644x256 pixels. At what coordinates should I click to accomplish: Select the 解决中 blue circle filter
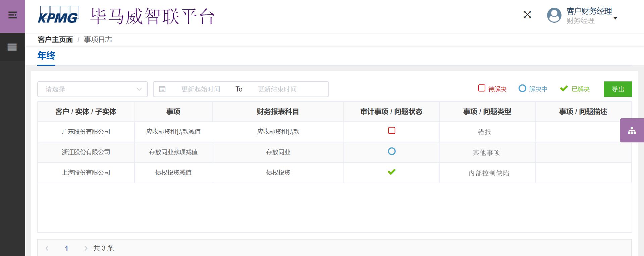tap(522, 88)
